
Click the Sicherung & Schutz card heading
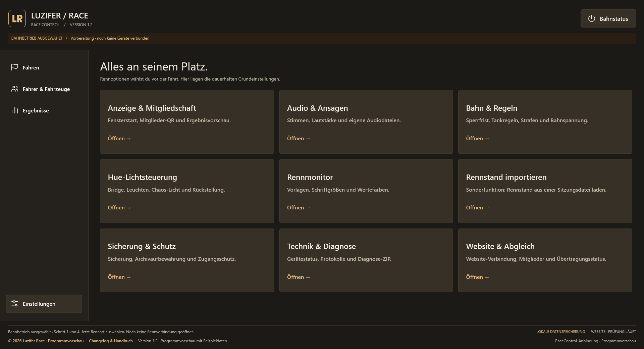pos(142,246)
